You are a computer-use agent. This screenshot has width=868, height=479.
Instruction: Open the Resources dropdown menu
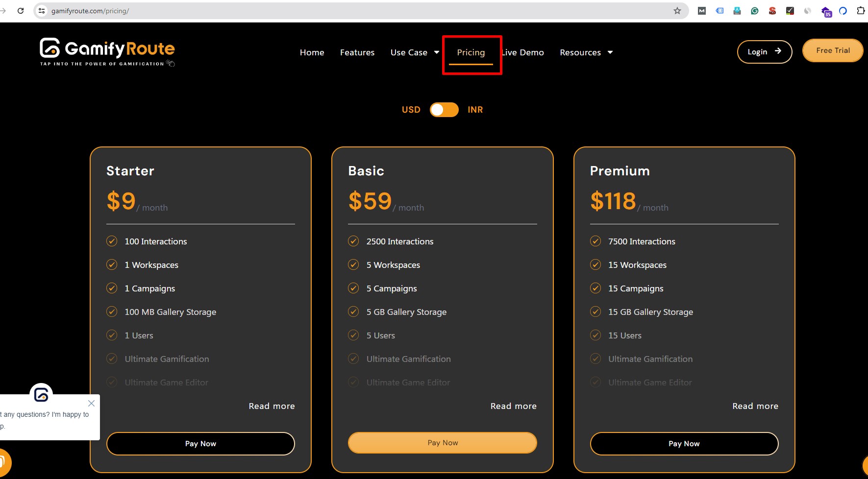(586, 52)
